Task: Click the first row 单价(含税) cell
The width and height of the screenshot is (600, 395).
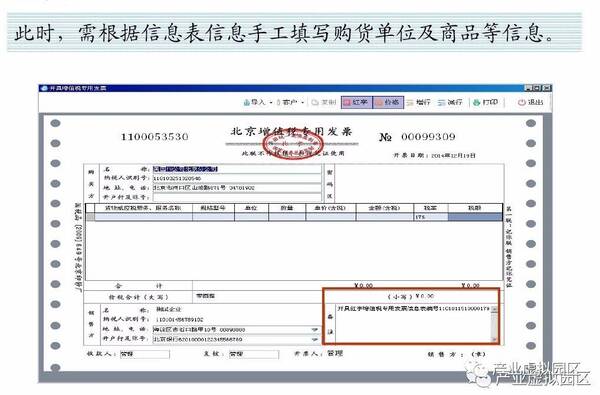Action: [330, 217]
